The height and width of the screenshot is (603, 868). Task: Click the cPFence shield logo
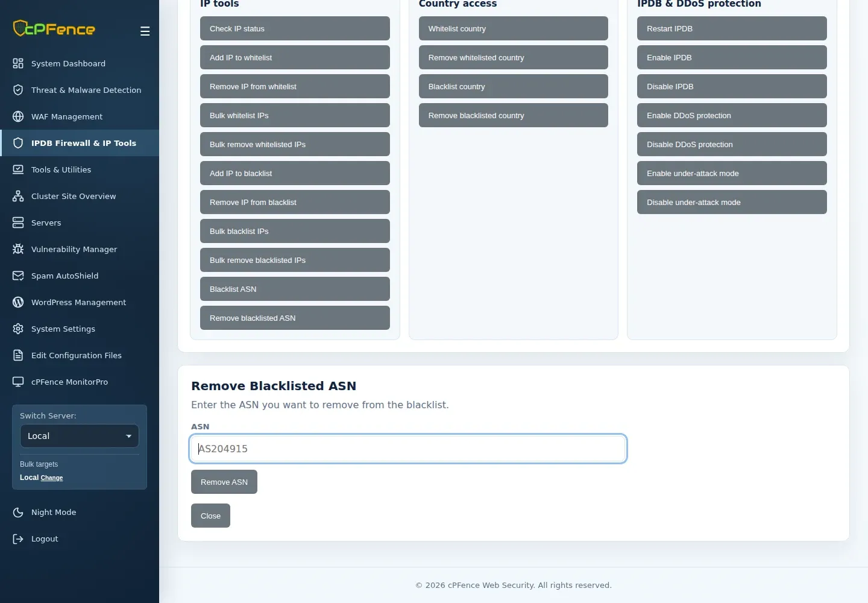(54, 28)
